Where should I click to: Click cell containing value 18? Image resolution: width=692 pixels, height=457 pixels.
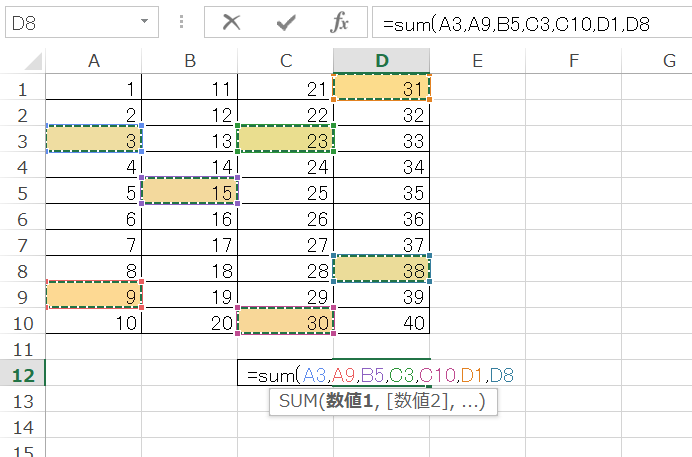click(190, 269)
